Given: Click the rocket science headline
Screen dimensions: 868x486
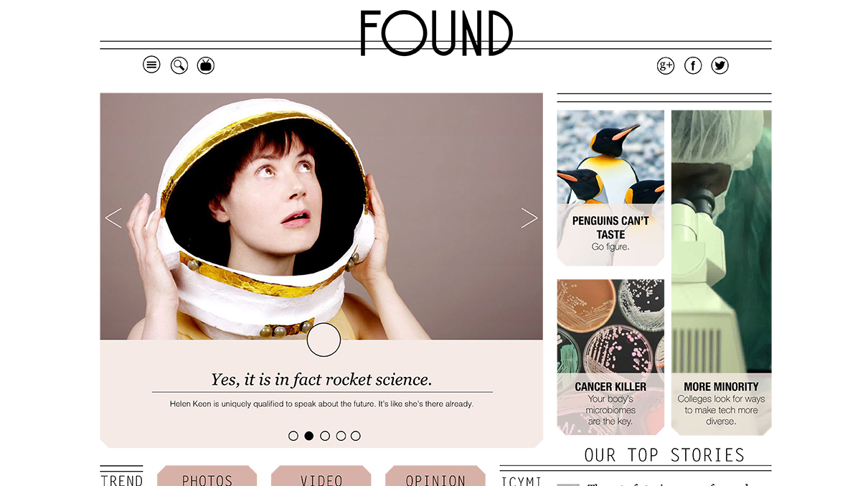Looking at the screenshot, I should point(321,379).
